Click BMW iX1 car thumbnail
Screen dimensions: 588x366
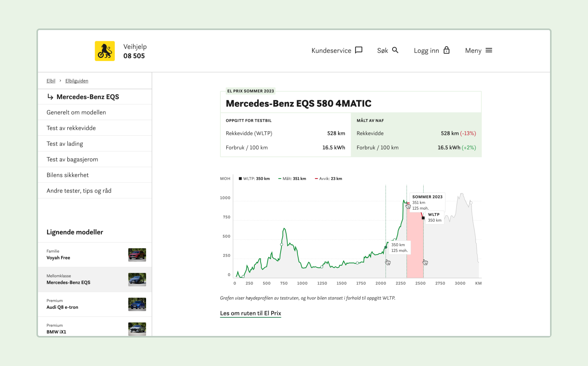click(x=137, y=329)
